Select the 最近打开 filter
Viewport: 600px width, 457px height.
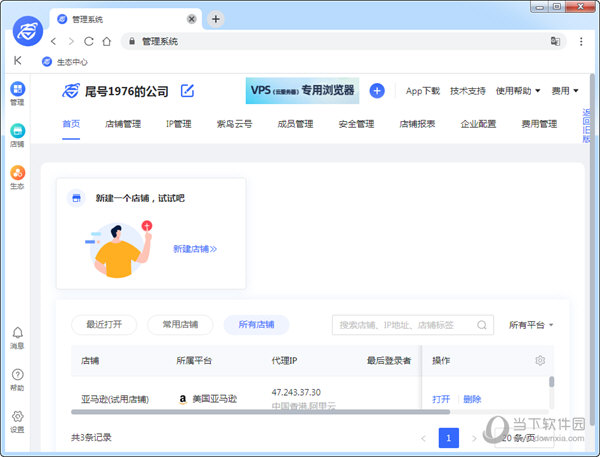tap(104, 325)
